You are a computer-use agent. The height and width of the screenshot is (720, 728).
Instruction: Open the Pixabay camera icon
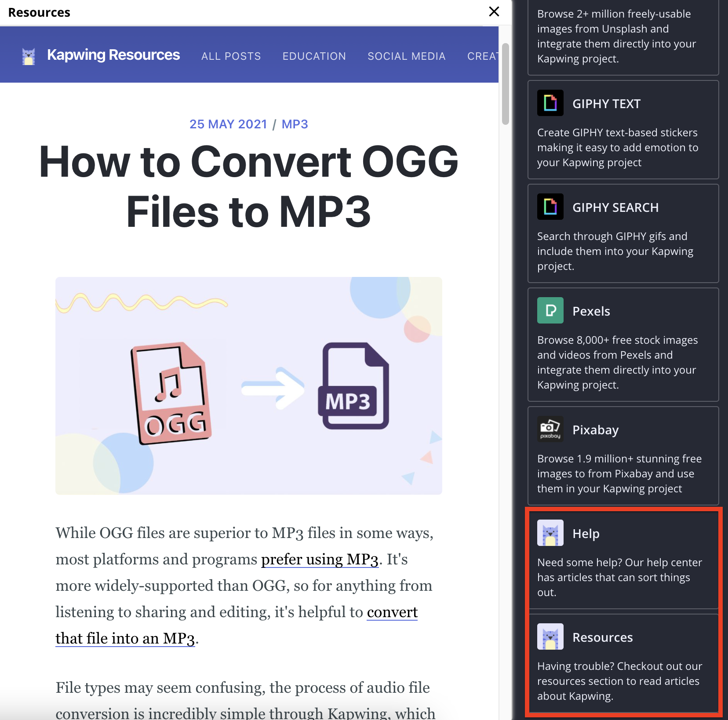pos(550,429)
